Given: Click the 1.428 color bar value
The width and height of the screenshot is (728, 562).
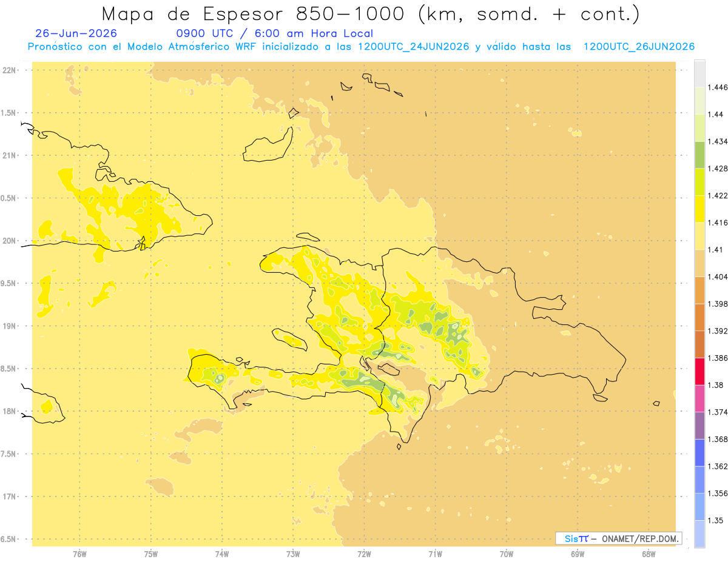Looking at the screenshot, I should point(719,169).
